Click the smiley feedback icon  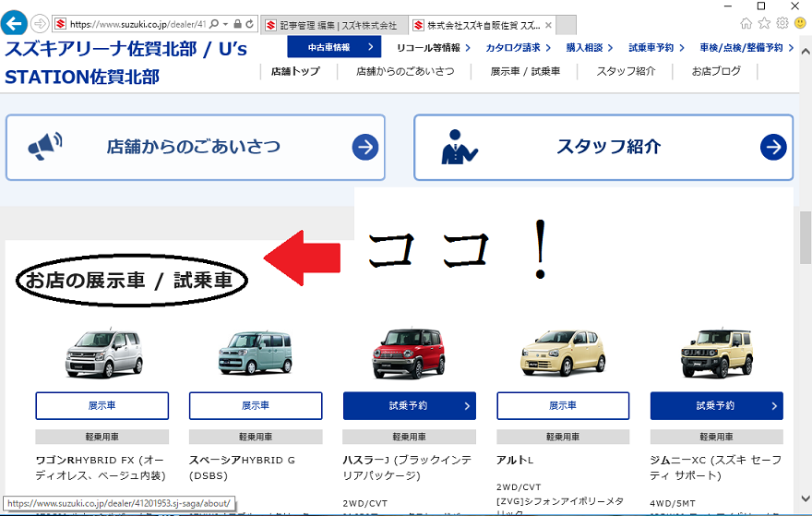800,23
